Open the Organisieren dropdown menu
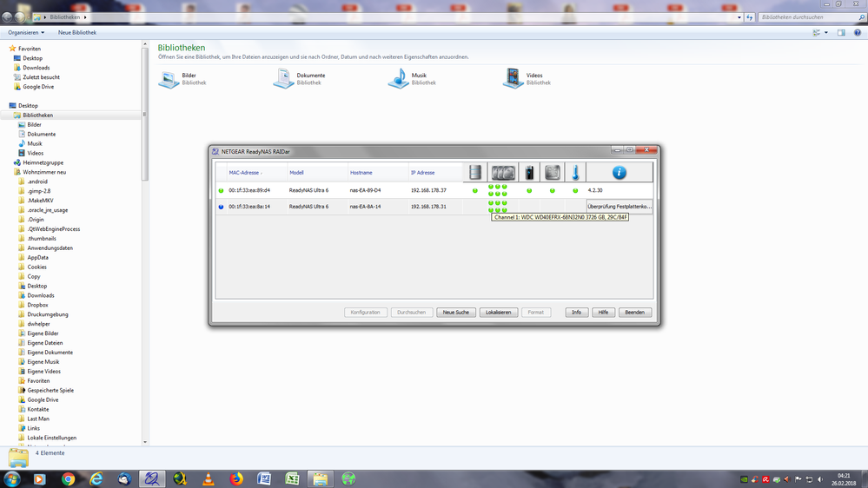Screen dimensions: 868x488 pos(26,33)
